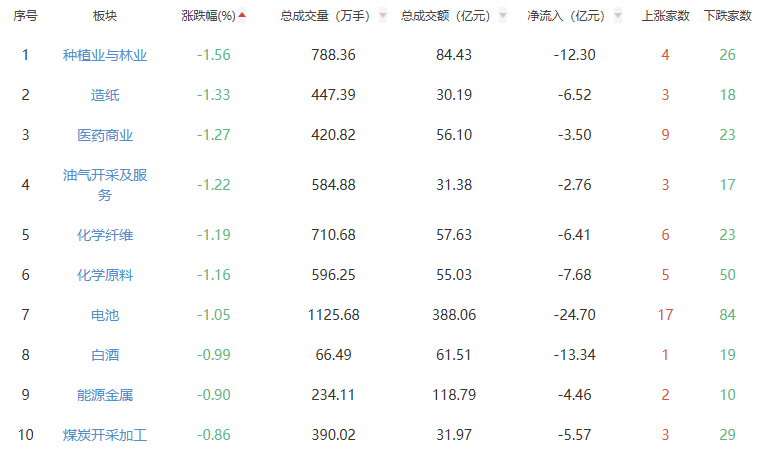Click the sort arrow next to 净流入（亿元）
The height and width of the screenshot is (455, 759).
pos(620,16)
